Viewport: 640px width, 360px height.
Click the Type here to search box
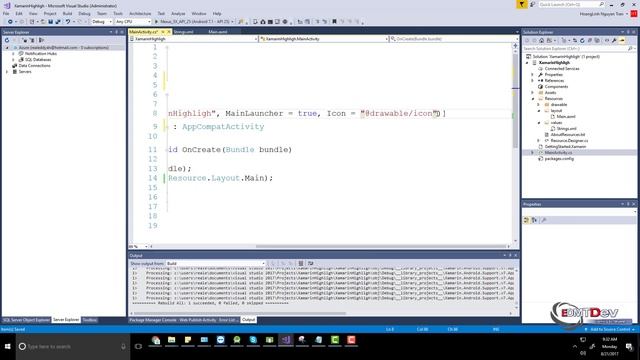73,347
